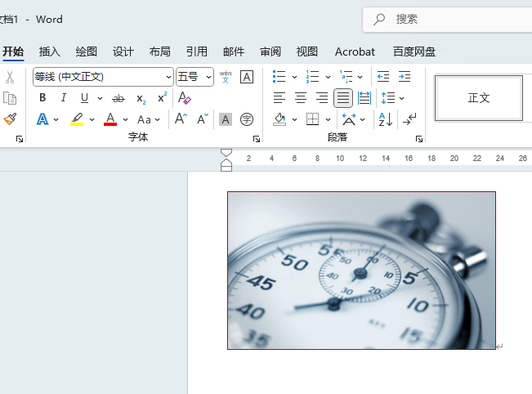This screenshot has height=394, width=532.
Task: Apply multilevel list icon
Action: [346, 77]
